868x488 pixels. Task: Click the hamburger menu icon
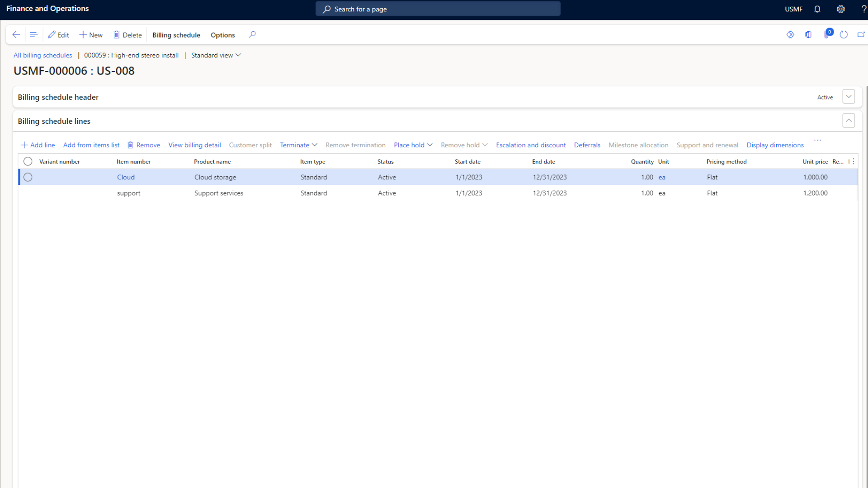pyautogui.click(x=34, y=34)
